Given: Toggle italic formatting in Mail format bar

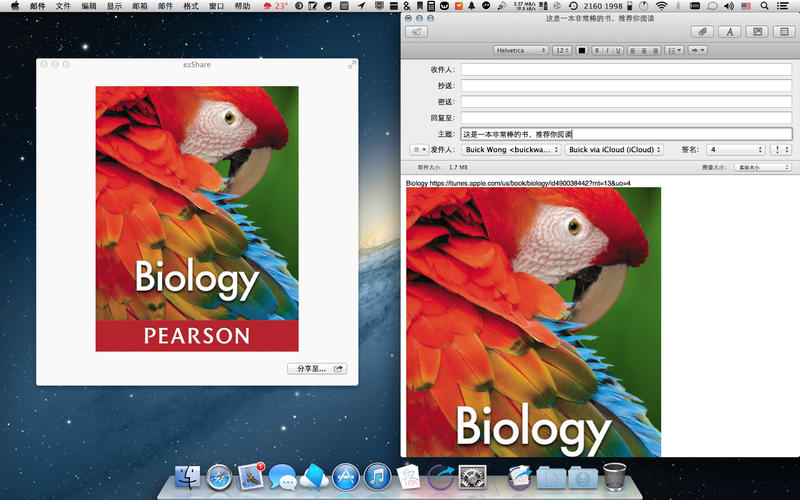Looking at the screenshot, I should click(608, 50).
